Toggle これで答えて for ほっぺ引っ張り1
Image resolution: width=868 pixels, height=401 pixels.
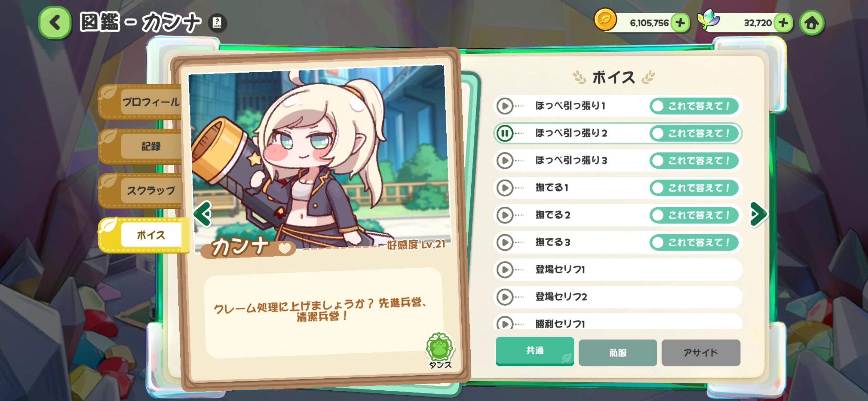tap(694, 106)
